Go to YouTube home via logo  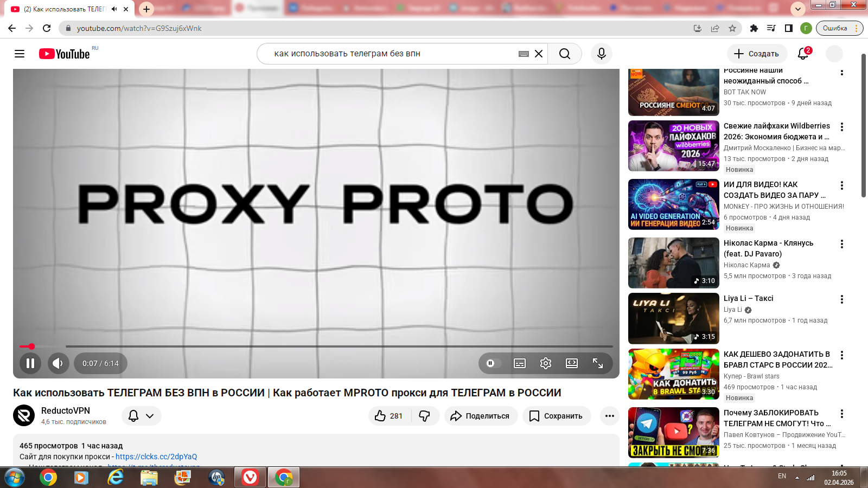coord(64,54)
